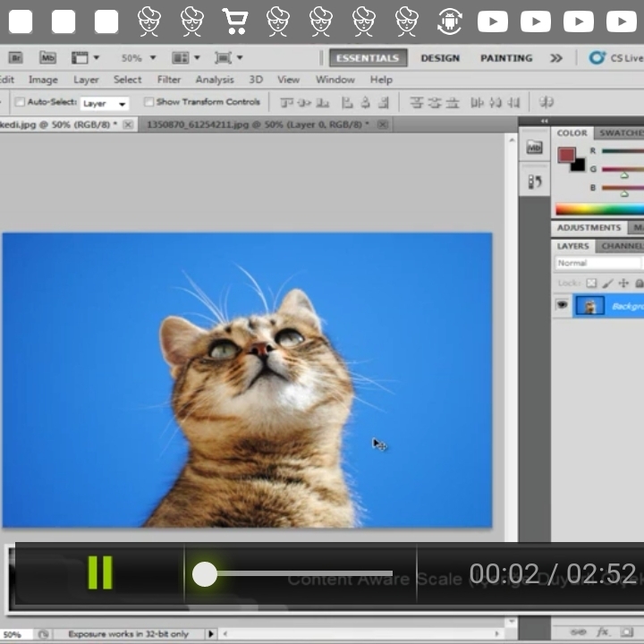This screenshot has height=644, width=644.
Task: Expand more workspaces with the double chevron
Action: [x=556, y=58]
